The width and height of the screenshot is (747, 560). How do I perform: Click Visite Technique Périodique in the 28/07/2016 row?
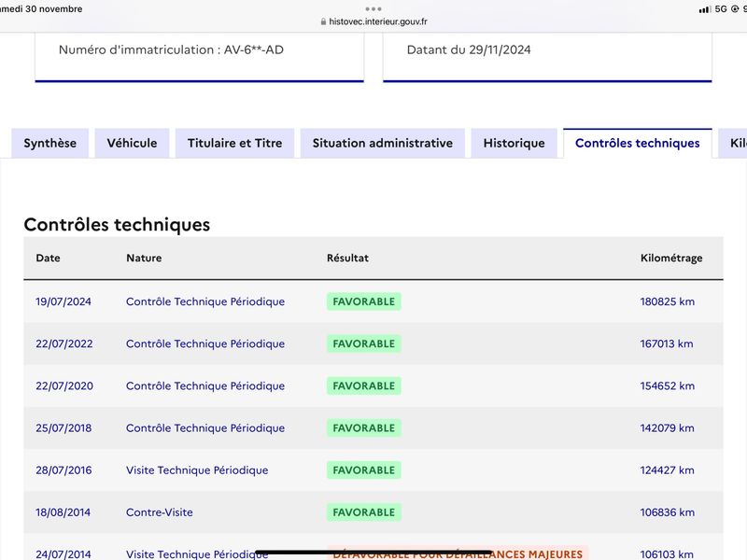tap(197, 470)
